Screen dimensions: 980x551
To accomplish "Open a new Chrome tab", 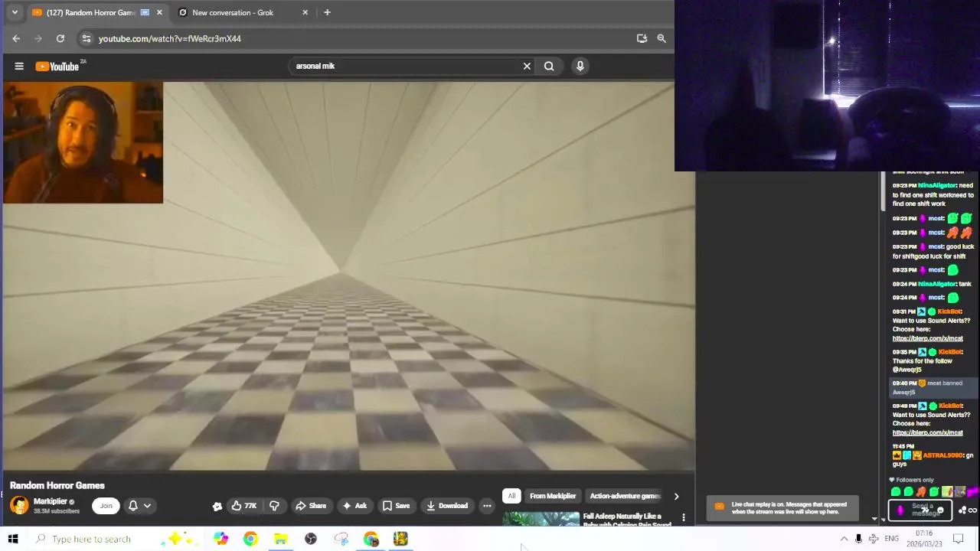I will [x=327, y=12].
